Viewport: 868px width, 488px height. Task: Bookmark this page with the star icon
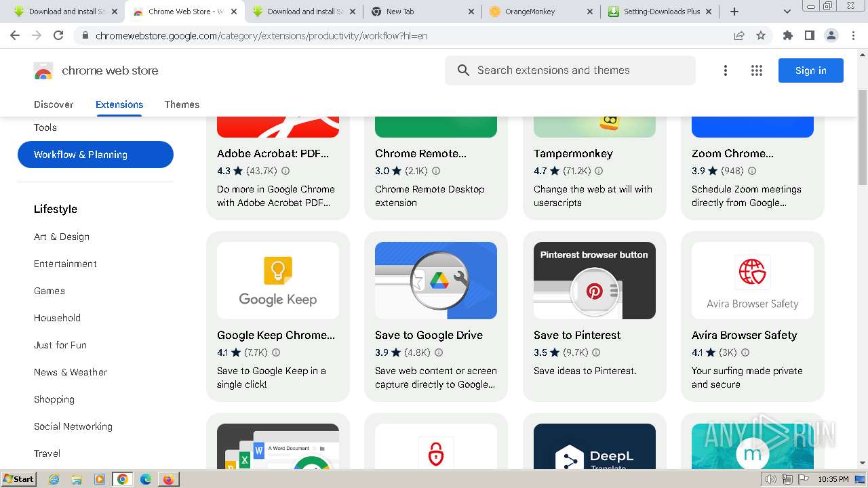[761, 35]
